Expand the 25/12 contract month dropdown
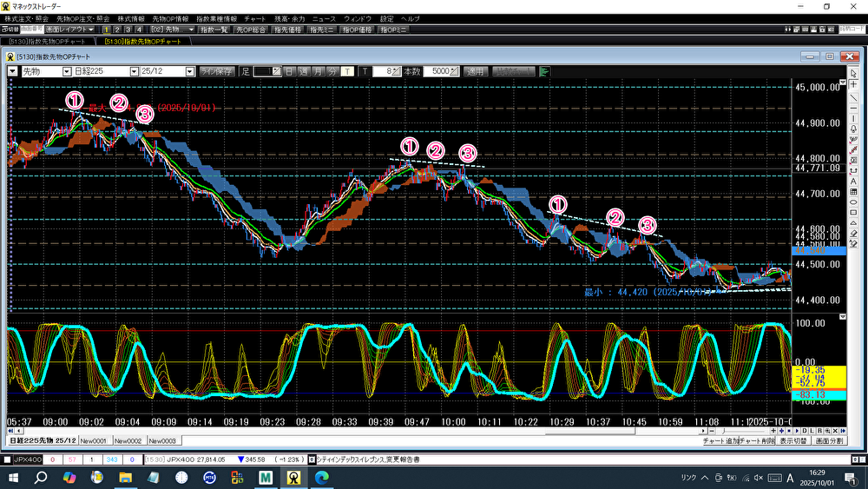 [190, 71]
